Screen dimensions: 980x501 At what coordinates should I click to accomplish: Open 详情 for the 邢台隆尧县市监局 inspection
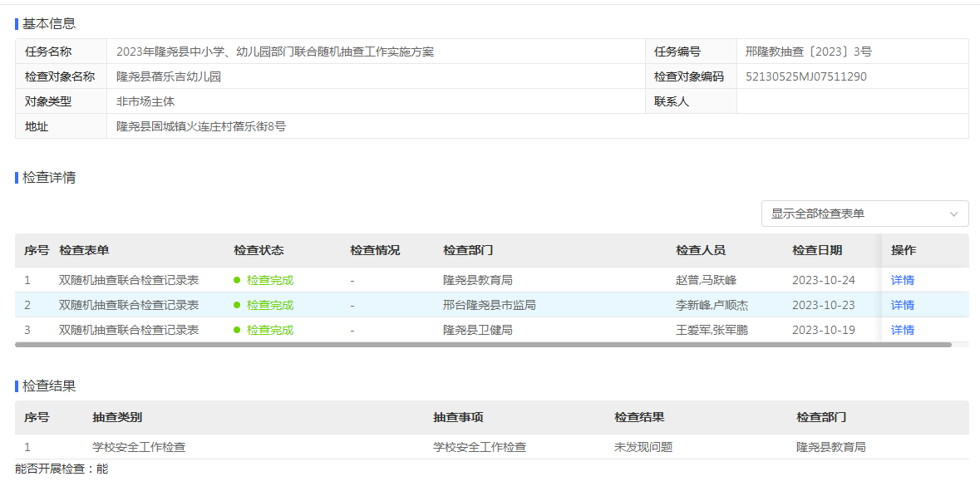[903, 305]
